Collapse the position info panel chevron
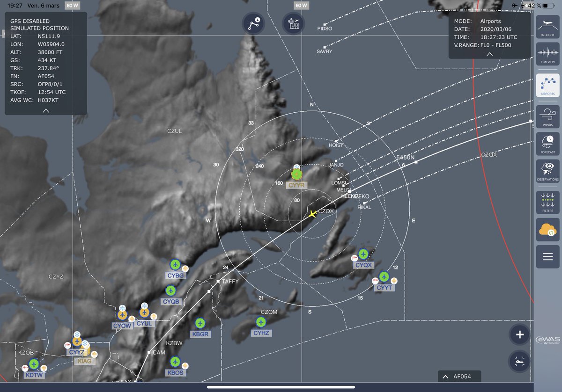This screenshot has height=392, width=562. (45, 111)
